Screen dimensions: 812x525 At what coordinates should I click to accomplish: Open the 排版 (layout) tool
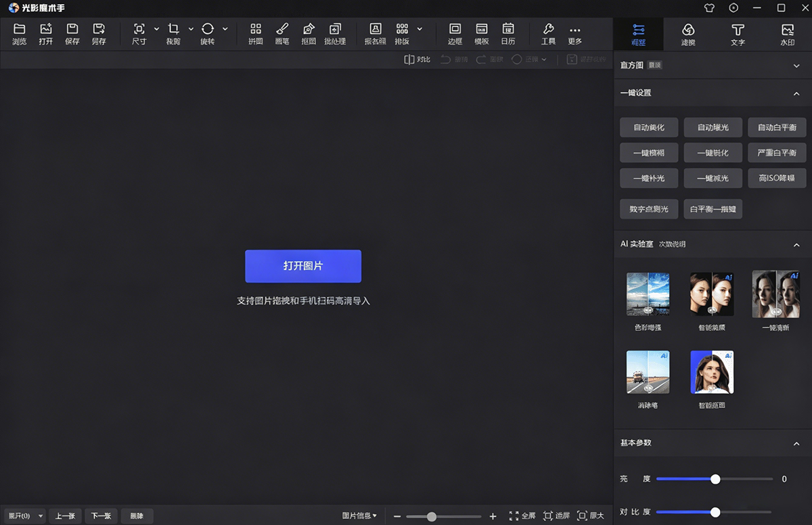[402, 34]
